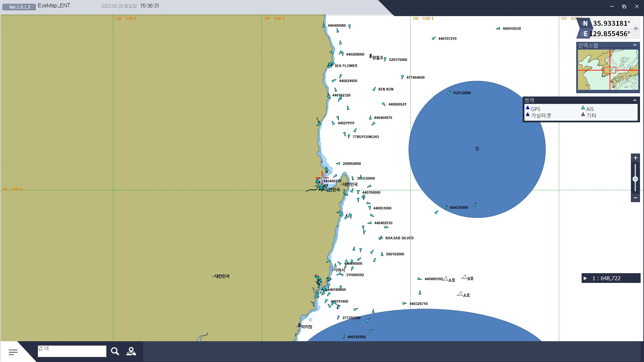Screen dimensions: 644x362
Task: Collapse the coordinates display arrow
Action: tap(636, 28)
